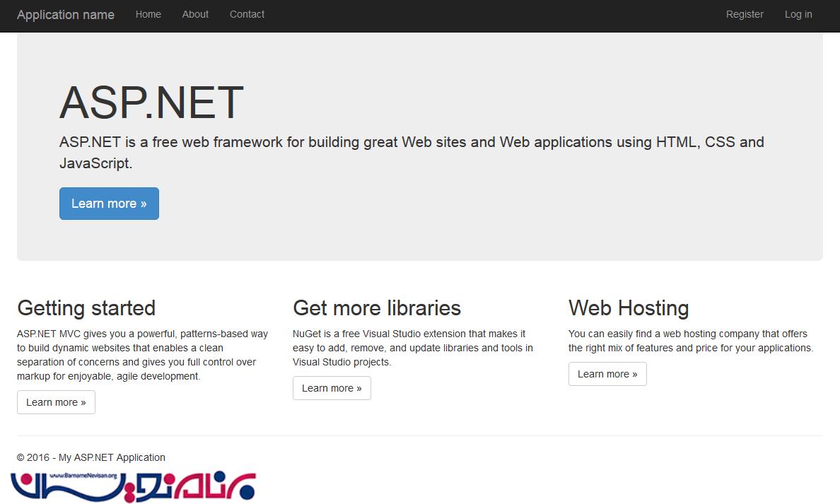Viewport: 840px width, 504px height.
Task: Click the web hosting company description text
Action: coord(690,341)
